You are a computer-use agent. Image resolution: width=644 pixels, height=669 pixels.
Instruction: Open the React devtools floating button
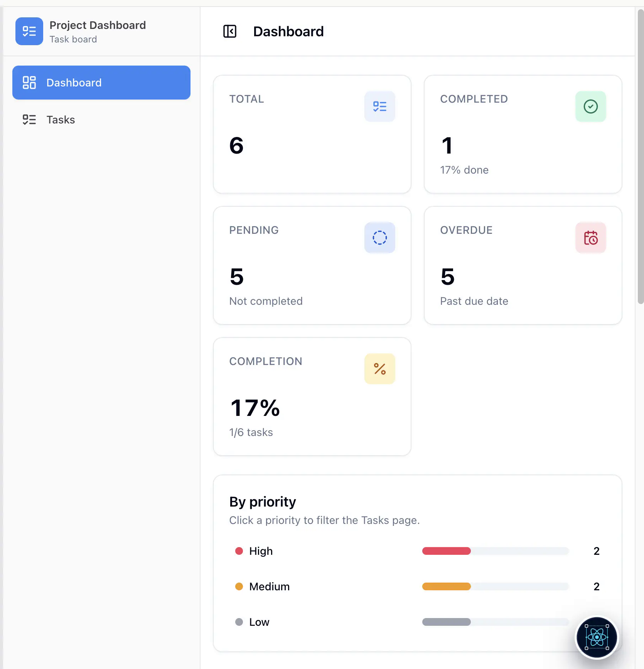pos(597,637)
